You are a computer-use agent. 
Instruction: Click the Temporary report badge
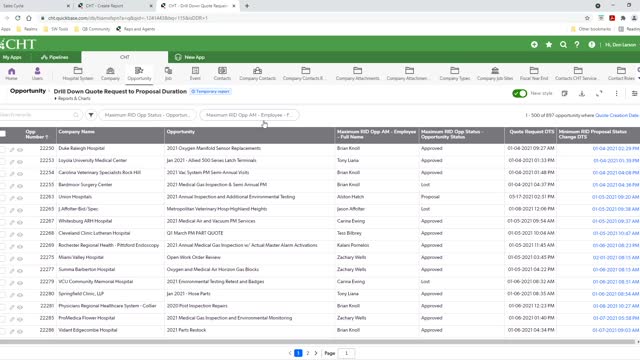pyautogui.click(x=211, y=91)
